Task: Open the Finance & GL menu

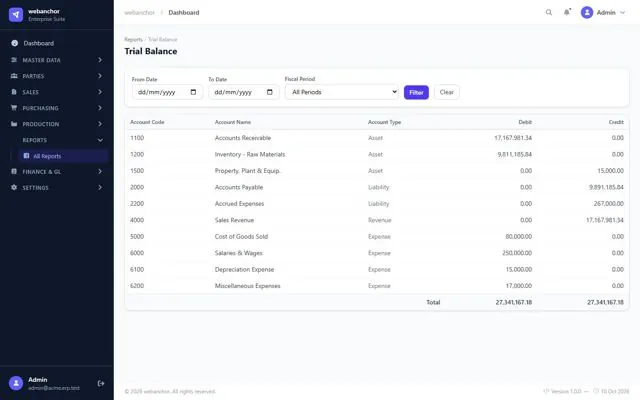Action: [x=57, y=171]
